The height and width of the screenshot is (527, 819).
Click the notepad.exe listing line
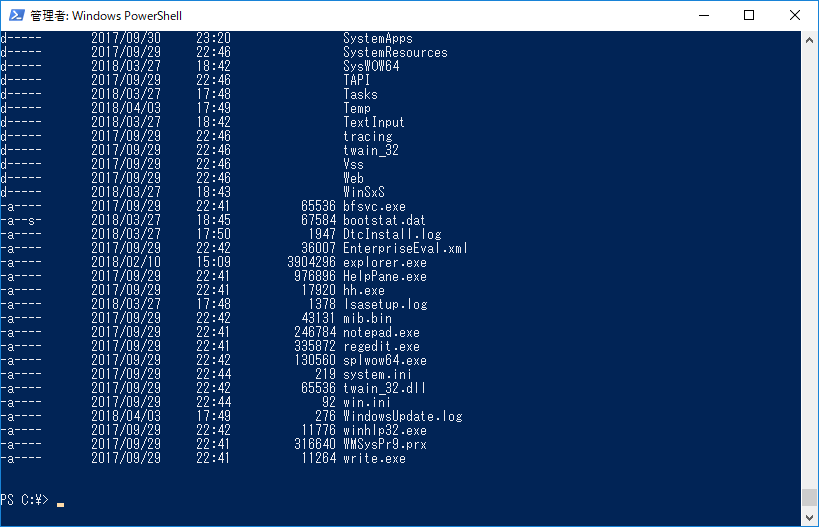click(x=210, y=332)
